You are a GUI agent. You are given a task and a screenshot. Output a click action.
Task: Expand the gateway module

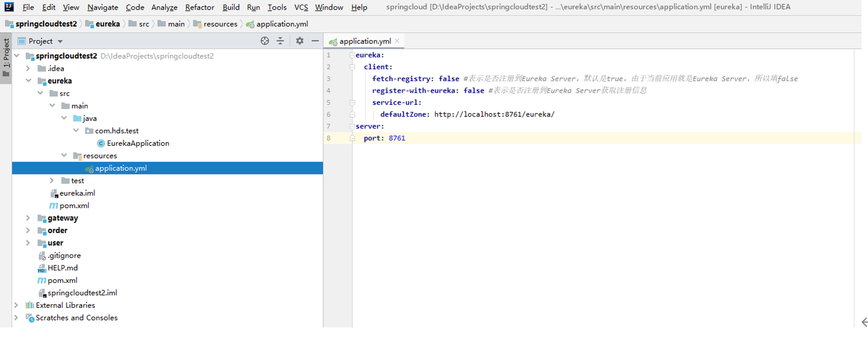point(28,217)
